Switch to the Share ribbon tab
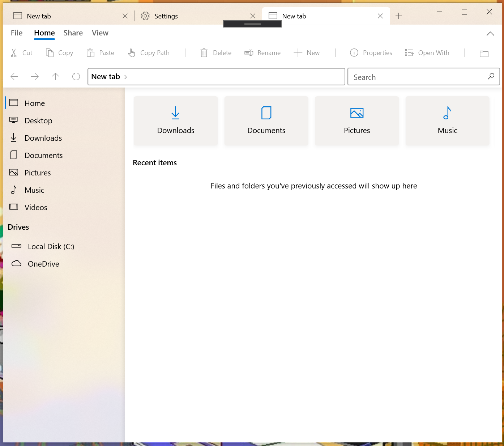 coord(73,33)
